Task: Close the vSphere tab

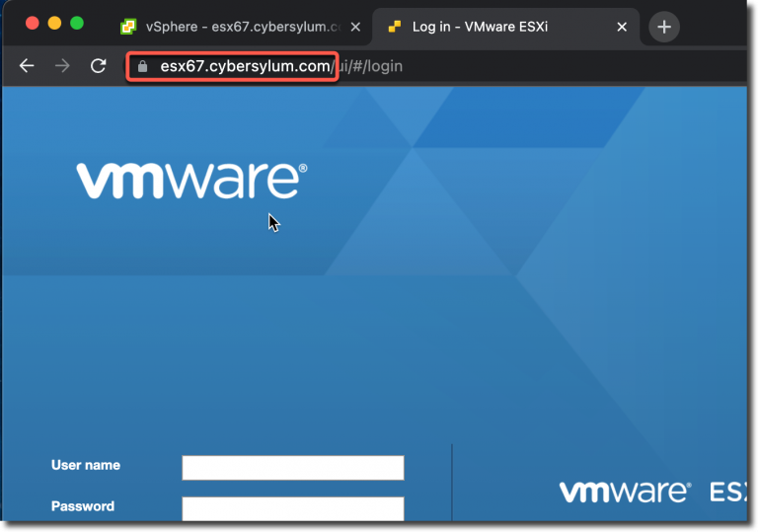Action: pyautogui.click(x=355, y=27)
